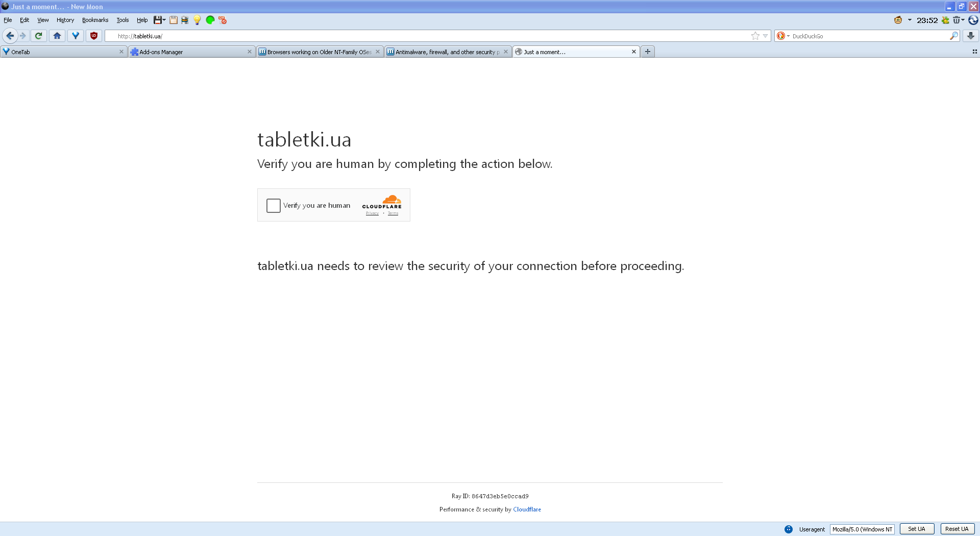Reload the current page

pos(38,36)
